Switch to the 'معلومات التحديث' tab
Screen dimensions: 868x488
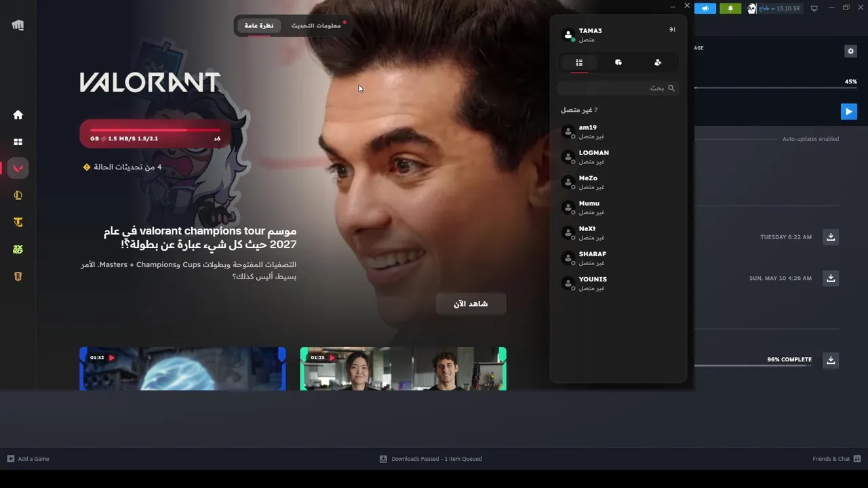(316, 26)
